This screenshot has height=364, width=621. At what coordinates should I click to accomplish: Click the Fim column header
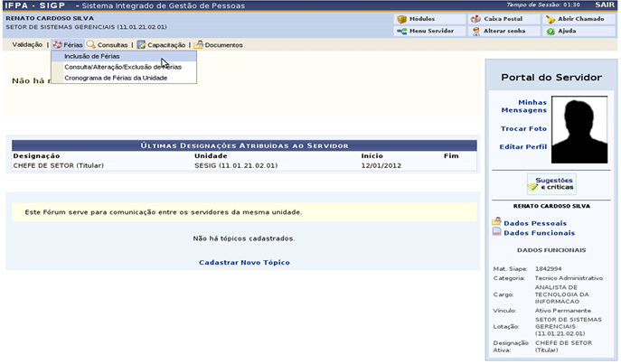pyautogui.click(x=451, y=156)
